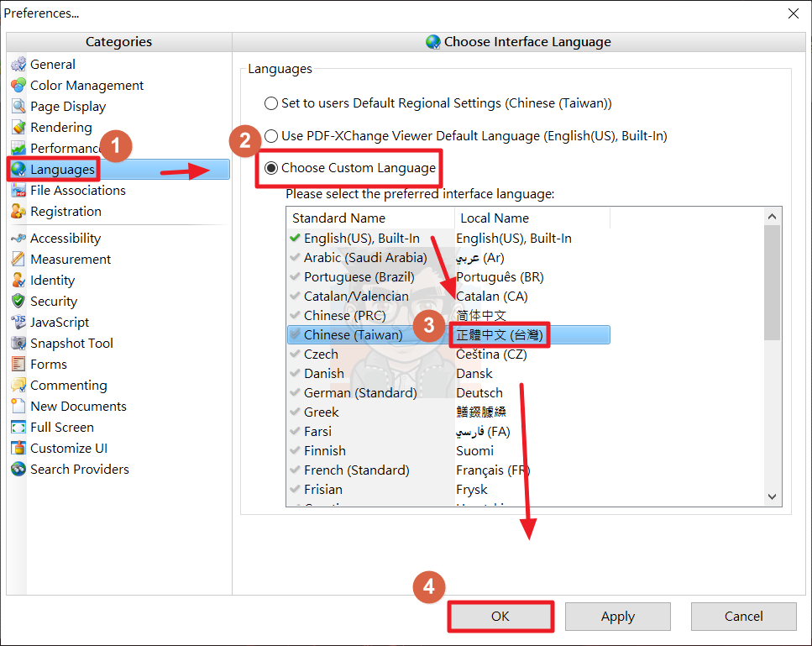
Task: Click local name Frysk
Action: coord(472,490)
